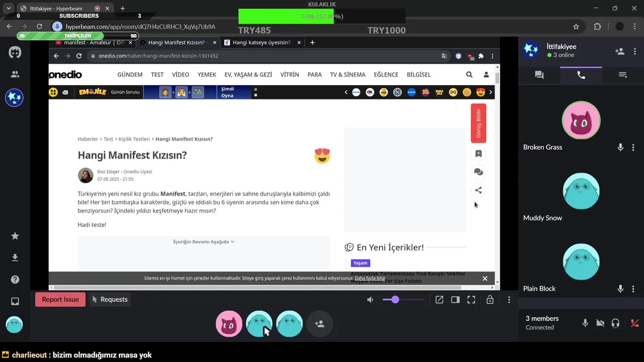Adjust the room volume slider
Screen dimensions: 644x362
coord(403,300)
